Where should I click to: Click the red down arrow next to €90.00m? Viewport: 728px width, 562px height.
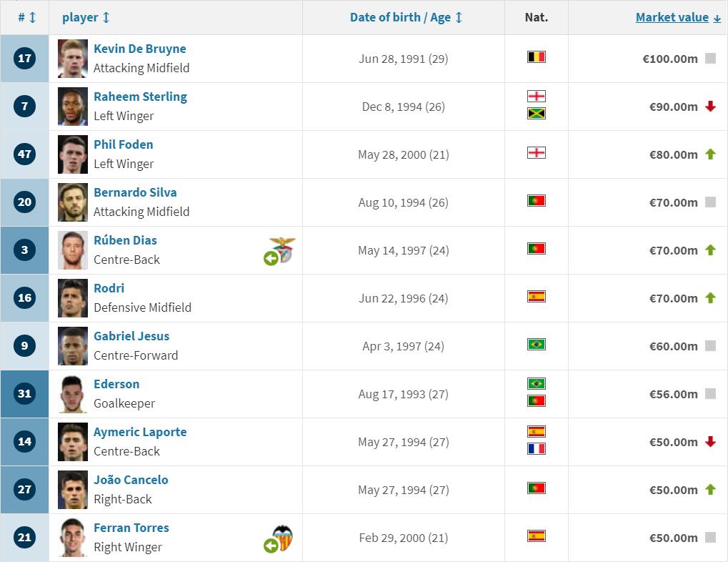click(710, 107)
